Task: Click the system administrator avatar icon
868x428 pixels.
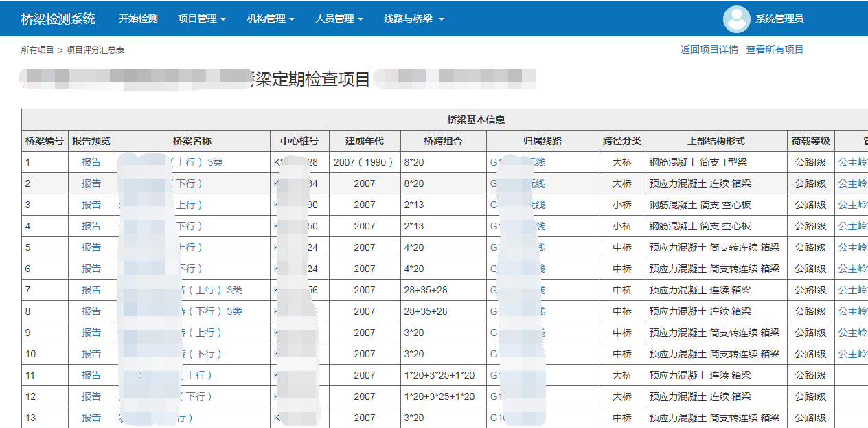Action: 736,19
